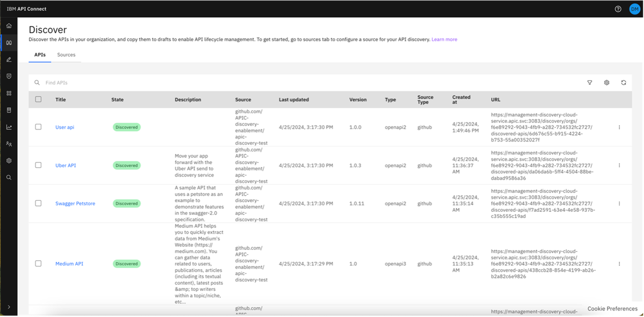Image resolution: width=644 pixels, height=317 pixels.
Task: Open the Settings gear sidebar icon
Action: [9, 160]
